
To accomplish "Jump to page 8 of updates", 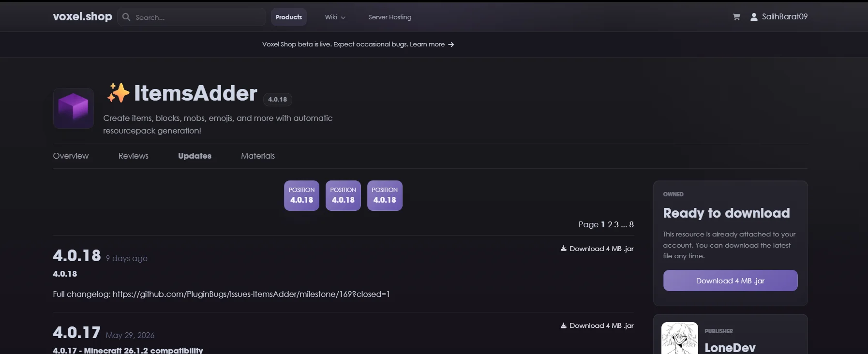I will 631,224.
